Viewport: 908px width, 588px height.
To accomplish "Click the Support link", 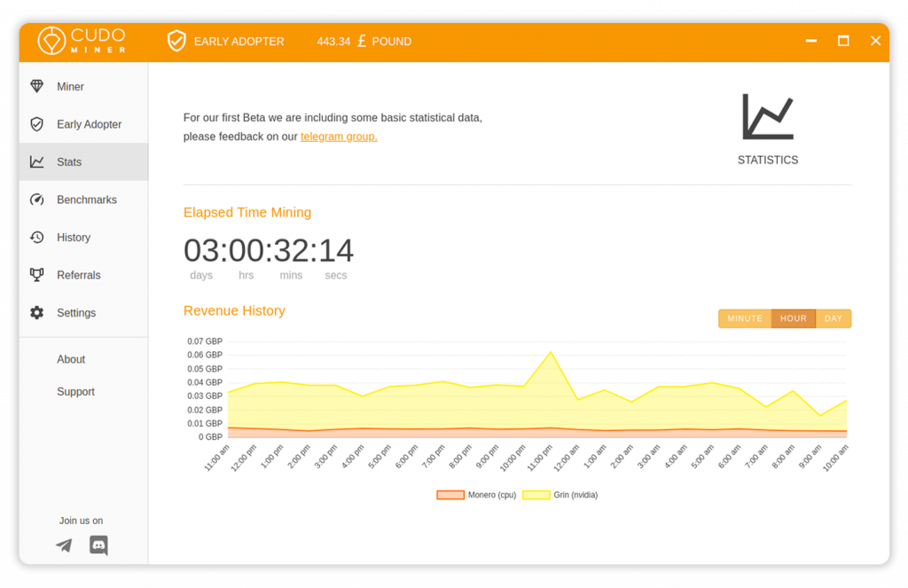I will point(75,391).
